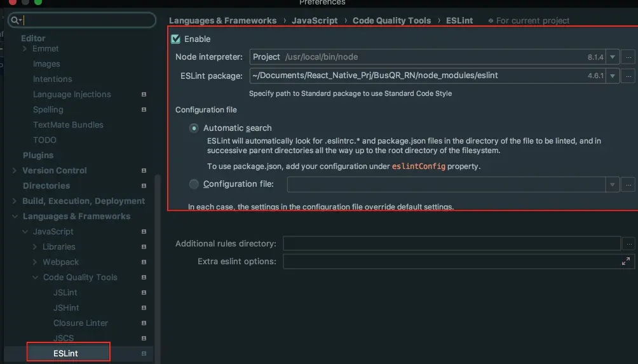638x364 pixels.
Task: Click project-level icon beside Webpack
Action: 144,262
